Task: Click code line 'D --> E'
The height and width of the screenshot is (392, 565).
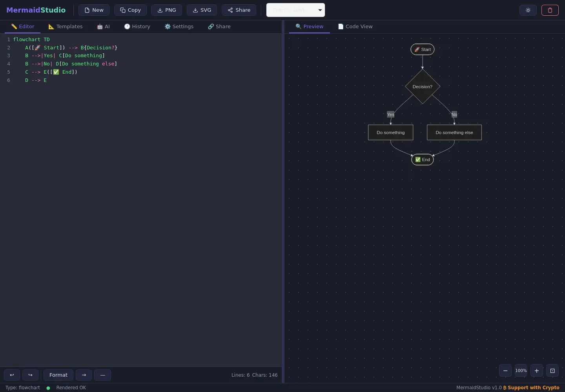Action: coord(36,80)
